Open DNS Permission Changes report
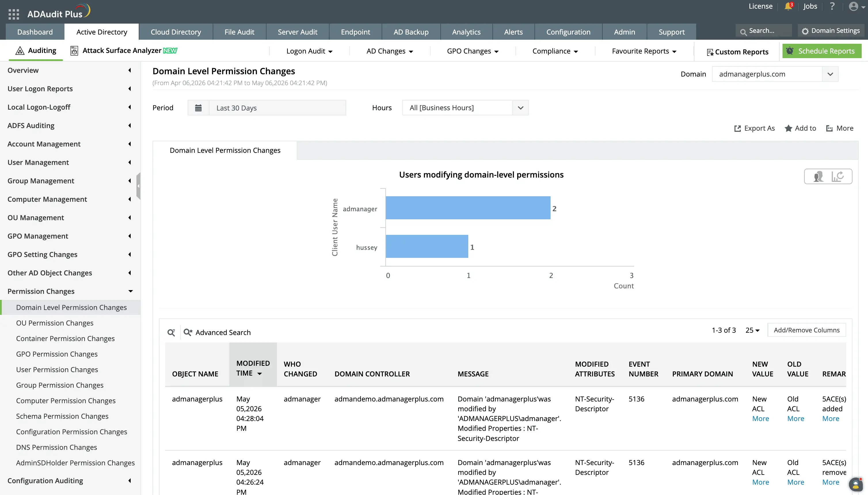Screen dimensions: 868x495 pyautogui.click(x=56, y=448)
